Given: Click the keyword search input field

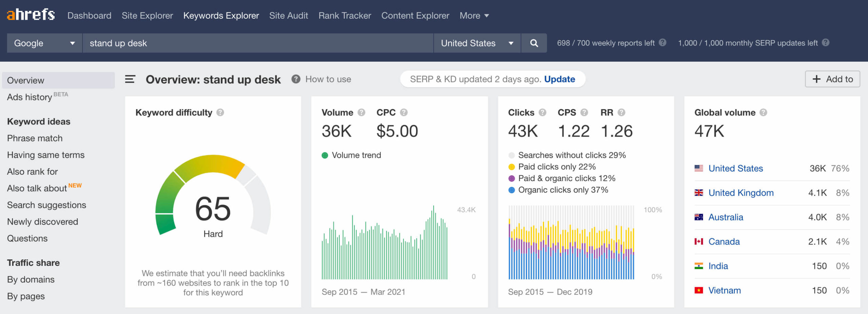Looking at the screenshot, I should click(258, 43).
